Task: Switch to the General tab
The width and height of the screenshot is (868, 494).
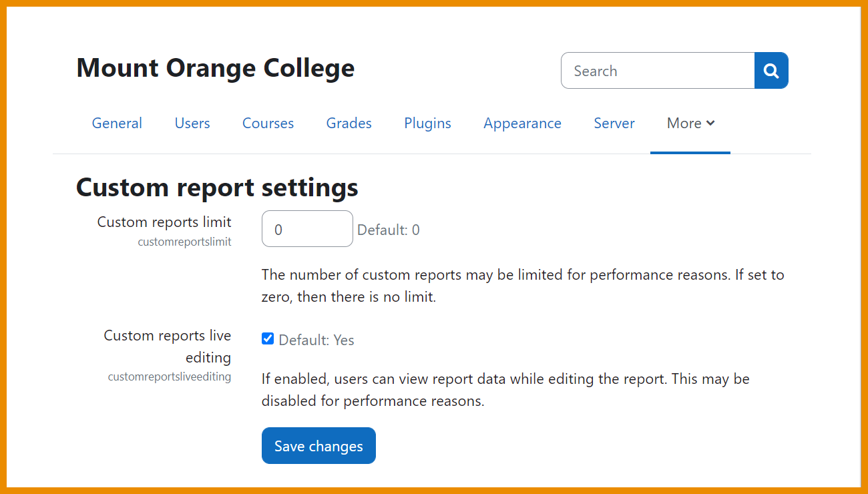Action: point(117,123)
